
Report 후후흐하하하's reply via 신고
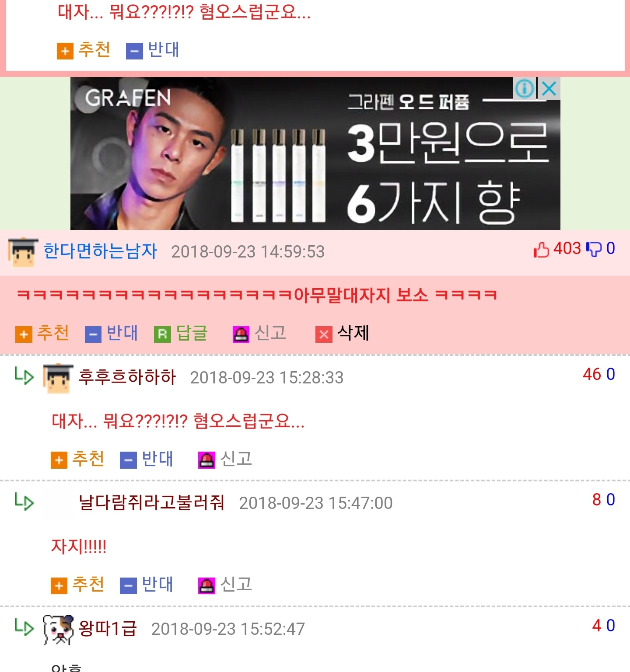tap(225, 460)
